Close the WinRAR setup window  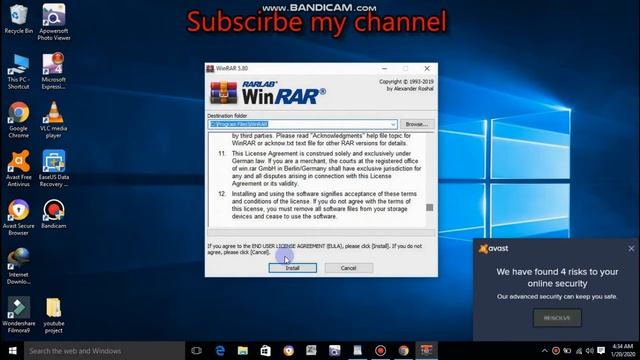click(427, 69)
